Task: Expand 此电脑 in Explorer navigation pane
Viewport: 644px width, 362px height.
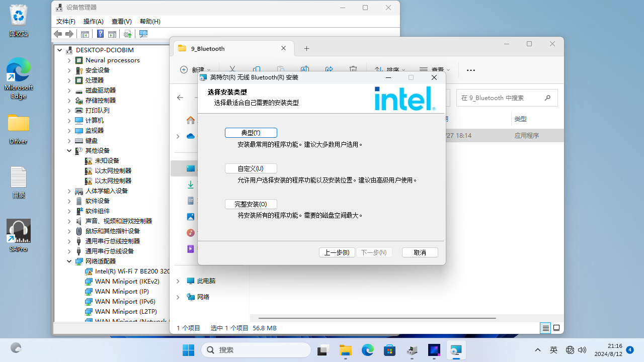Action: (178, 281)
